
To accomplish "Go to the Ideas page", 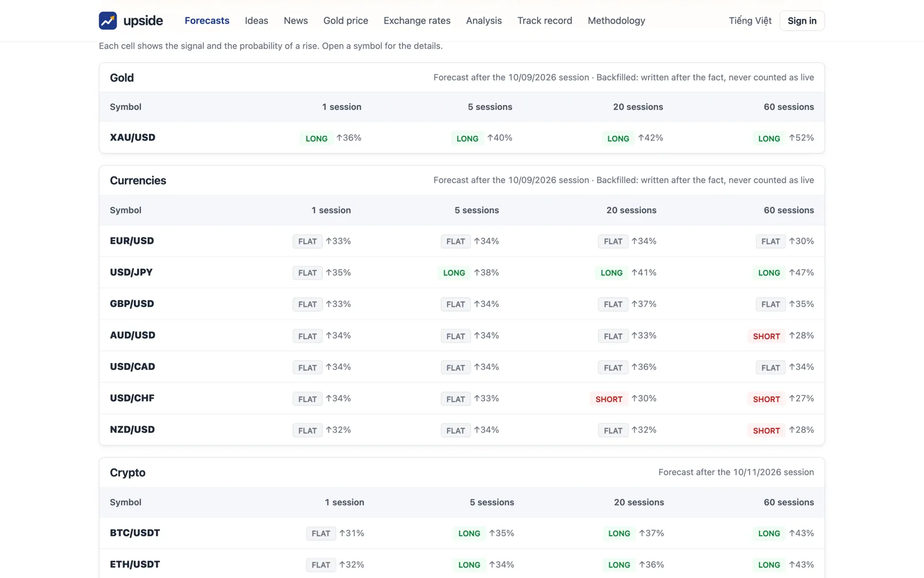I will tap(256, 21).
